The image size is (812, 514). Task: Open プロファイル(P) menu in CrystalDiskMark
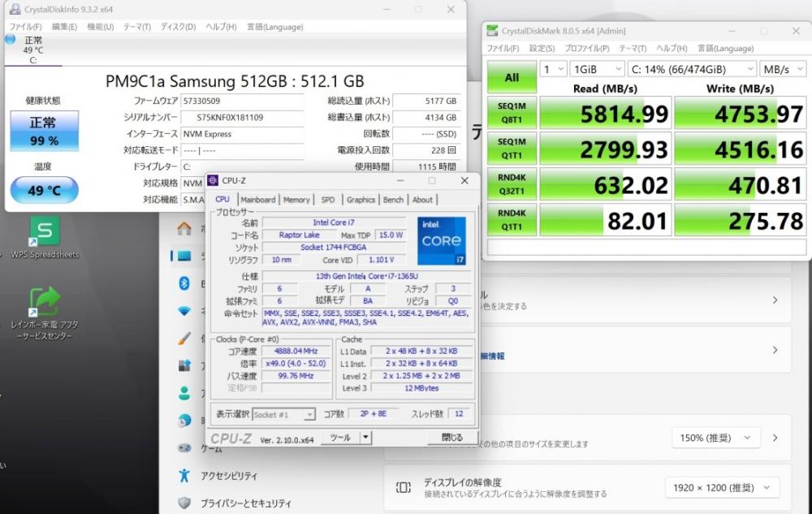587,48
